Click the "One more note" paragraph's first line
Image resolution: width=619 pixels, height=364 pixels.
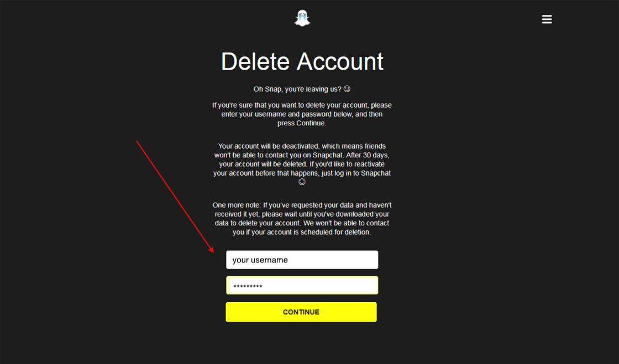pyautogui.click(x=302, y=205)
